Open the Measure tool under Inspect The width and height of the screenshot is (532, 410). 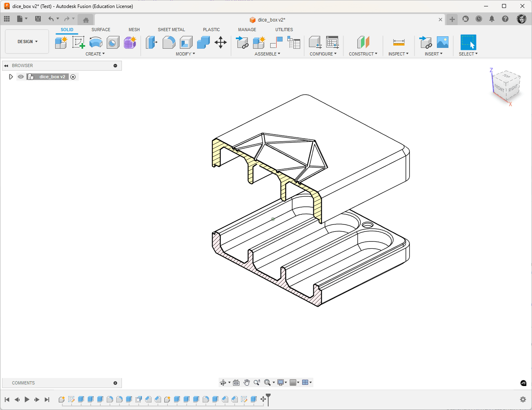point(399,42)
